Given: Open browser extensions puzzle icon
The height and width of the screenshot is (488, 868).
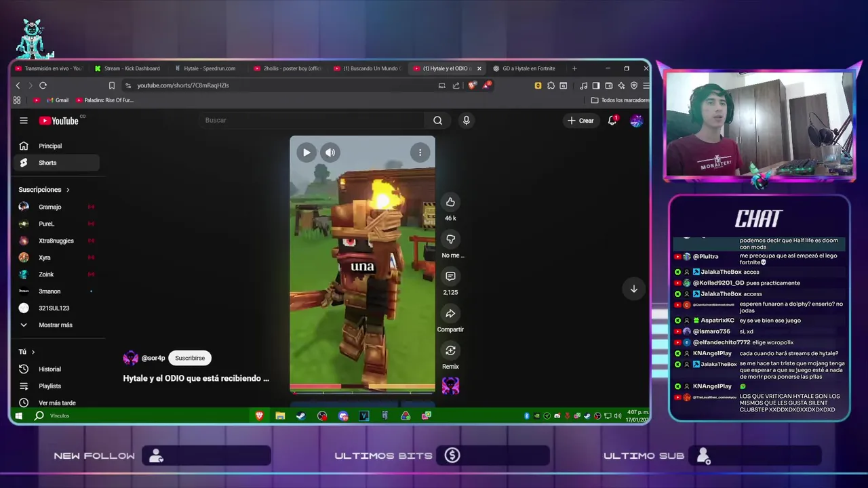Looking at the screenshot, I should (x=551, y=85).
